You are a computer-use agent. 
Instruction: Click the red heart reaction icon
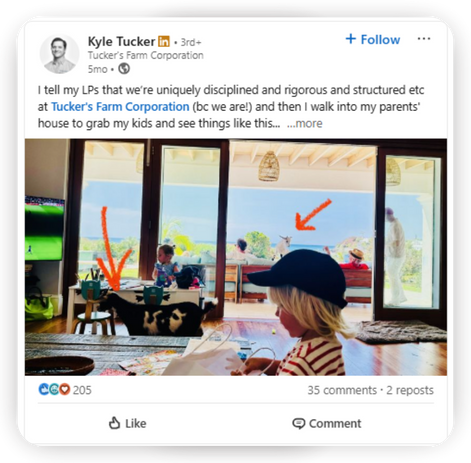point(65,389)
